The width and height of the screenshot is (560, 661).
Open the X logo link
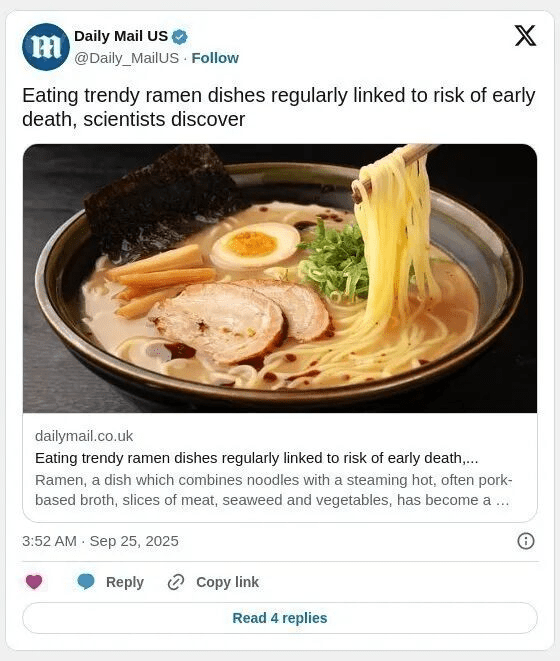[x=525, y=35]
